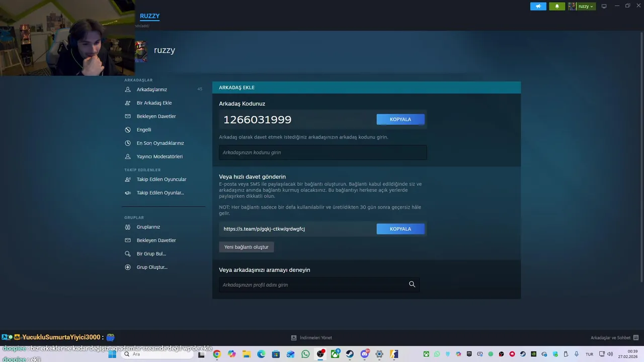Open the USB safely remove tray icon
The height and width of the screenshot is (362, 644).
click(566, 354)
